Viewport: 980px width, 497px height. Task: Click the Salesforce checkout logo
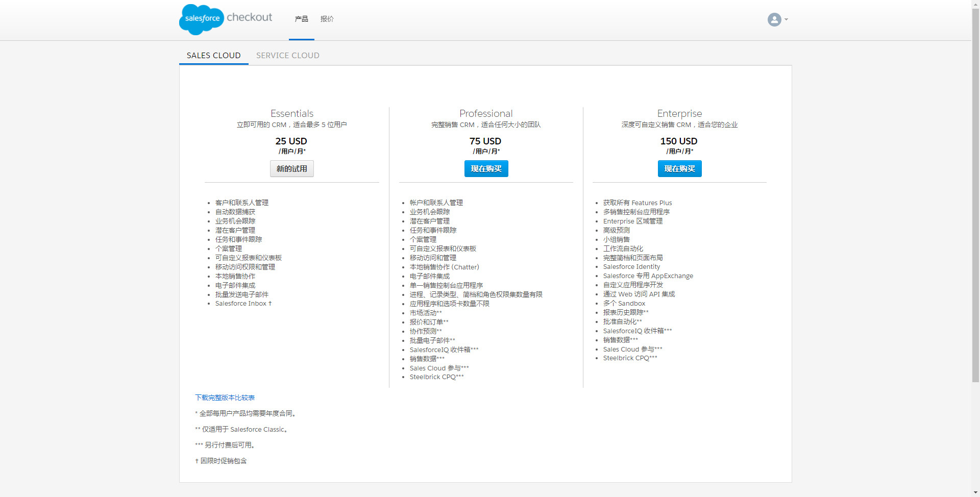click(226, 19)
